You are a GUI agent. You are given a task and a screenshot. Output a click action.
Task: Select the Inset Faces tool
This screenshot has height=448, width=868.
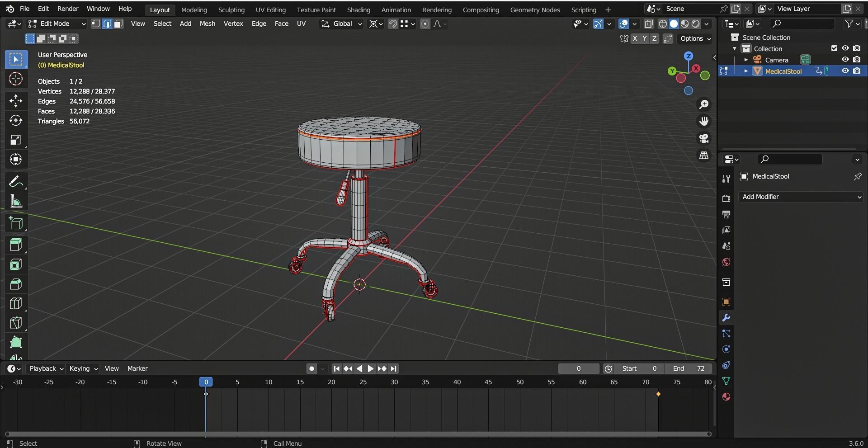pos(16,264)
